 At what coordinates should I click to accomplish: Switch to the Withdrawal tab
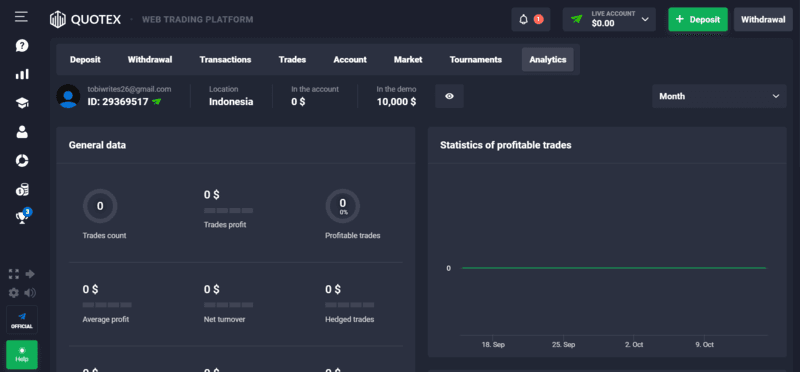click(150, 60)
